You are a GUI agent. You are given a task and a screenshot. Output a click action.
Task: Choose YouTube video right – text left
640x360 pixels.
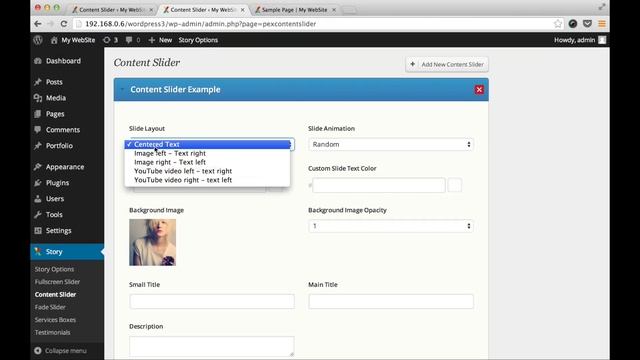(x=207, y=180)
